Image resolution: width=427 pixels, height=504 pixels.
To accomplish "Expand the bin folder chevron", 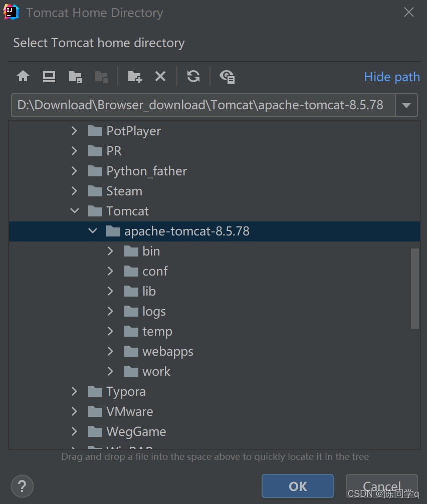I will coord(110,251).
